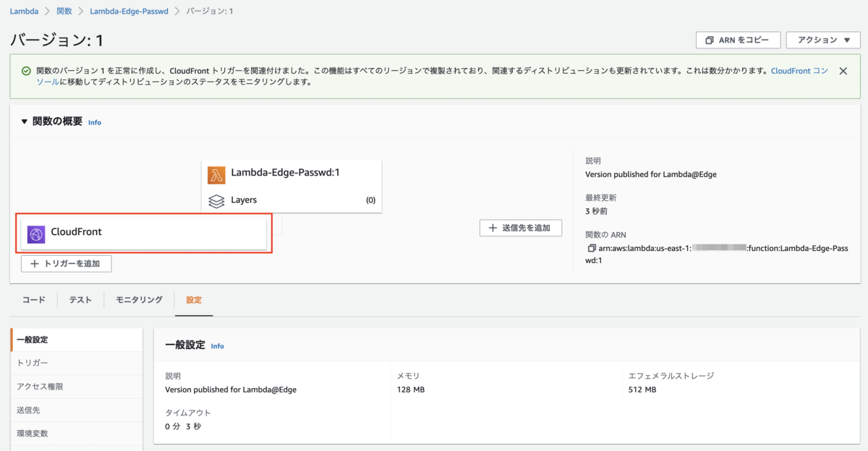
Task: Follow the CloudFront コンソール link in the banner
Action: 799,71
